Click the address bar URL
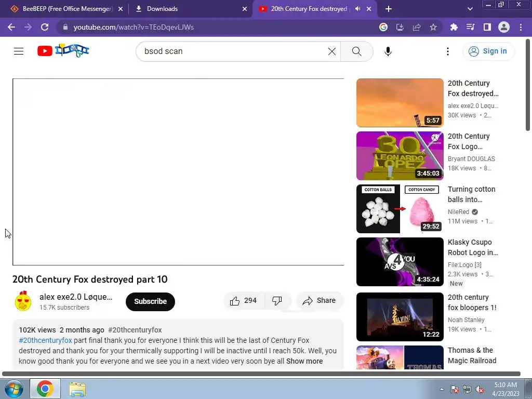532x399 pixels. 134,27
